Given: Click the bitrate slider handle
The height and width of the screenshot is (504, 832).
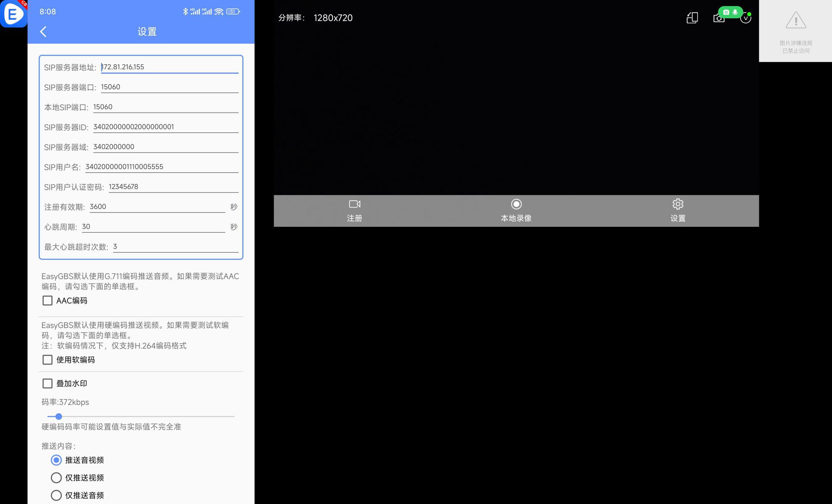Looking at the screenshot, I should pyautogui.click(x=59, y=417).
